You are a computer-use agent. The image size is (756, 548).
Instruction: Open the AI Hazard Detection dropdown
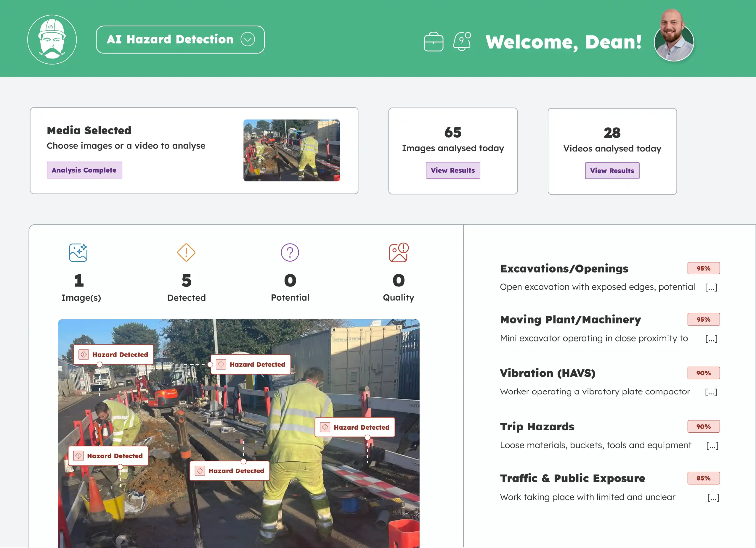180,39
